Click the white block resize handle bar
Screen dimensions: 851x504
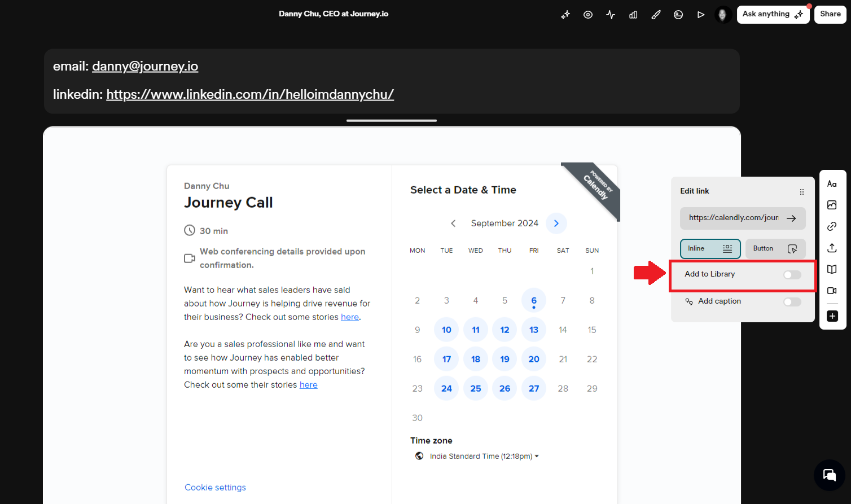[x=392, y=121]
